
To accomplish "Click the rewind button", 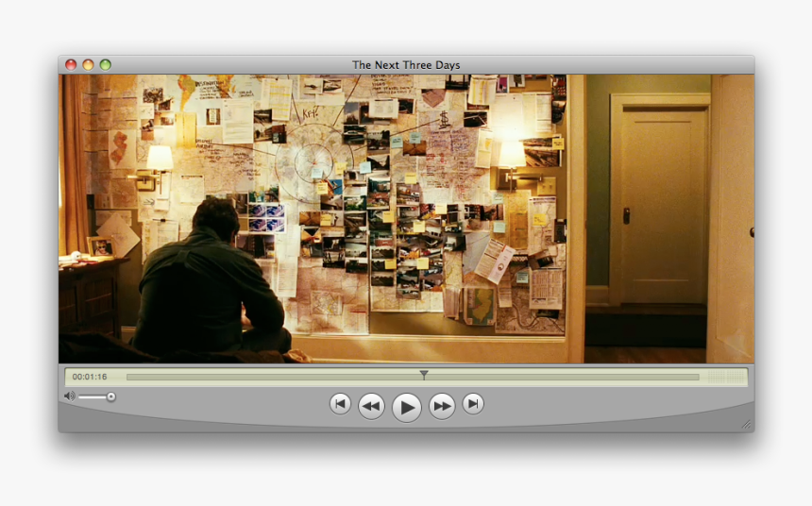I will [x=371, y=406].
